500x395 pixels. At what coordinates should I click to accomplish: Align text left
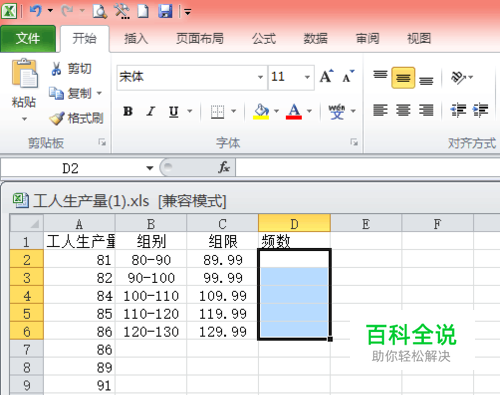(x=380, y=110)
